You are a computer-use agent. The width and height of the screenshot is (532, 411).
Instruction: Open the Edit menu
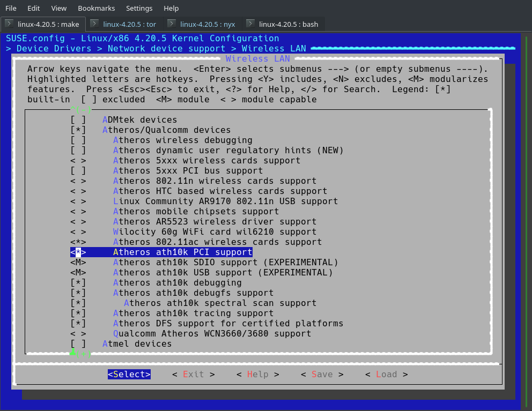coord(34,8)
